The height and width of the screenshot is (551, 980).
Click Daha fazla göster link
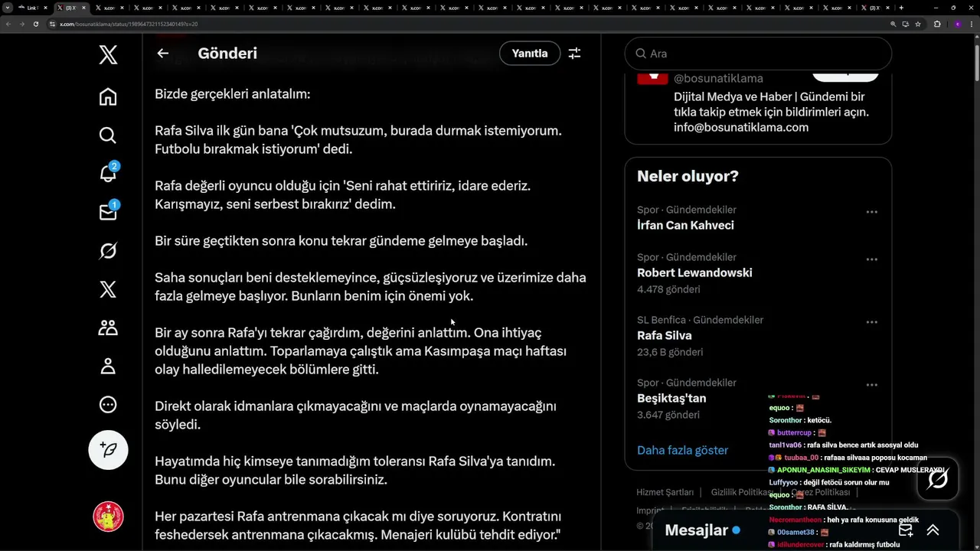(x=682, y=450)
